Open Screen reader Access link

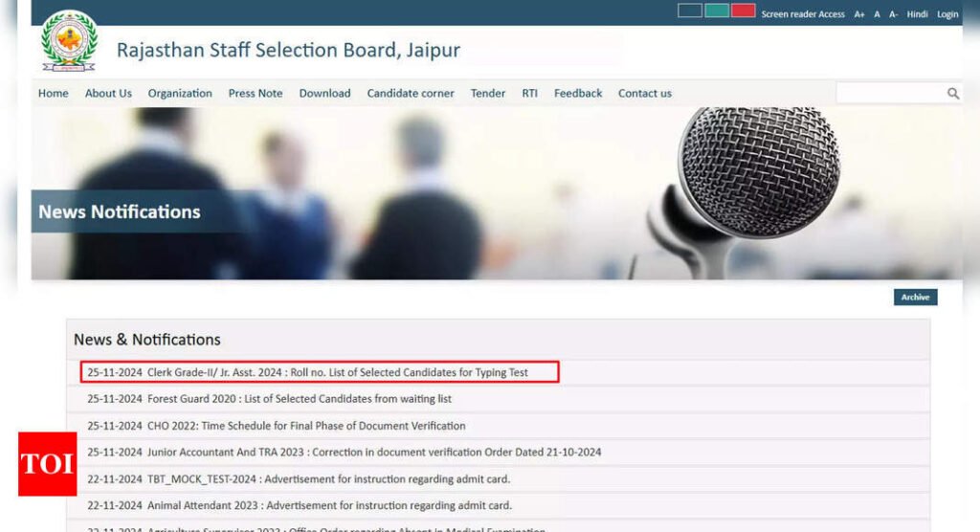pyautogui.click(x=803, y=13)
